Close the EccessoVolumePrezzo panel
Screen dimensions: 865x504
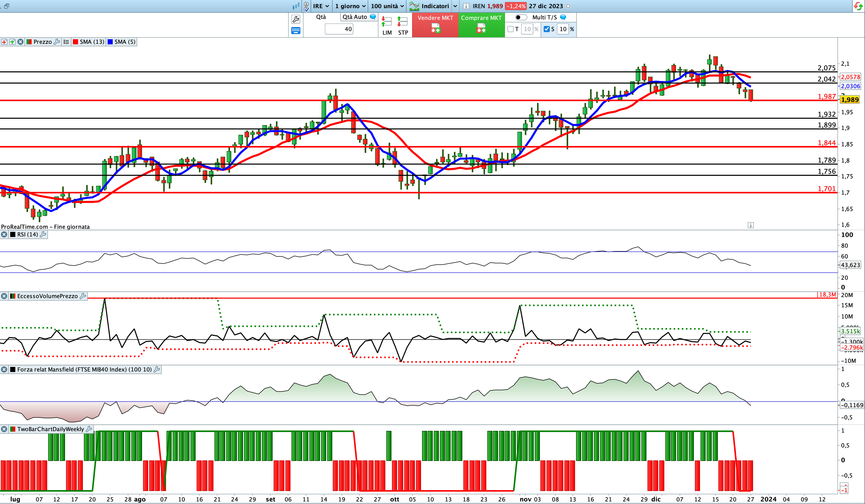4,296
